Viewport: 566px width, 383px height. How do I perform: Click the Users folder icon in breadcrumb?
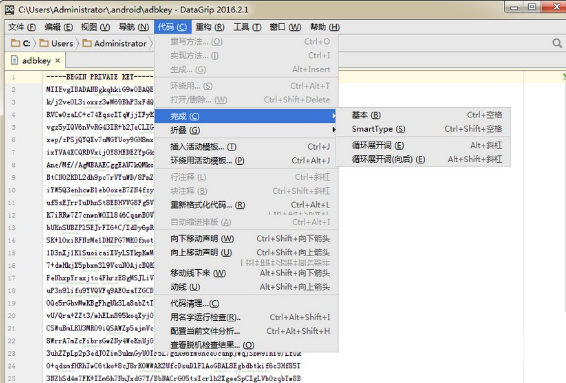[x=44, y=43]
